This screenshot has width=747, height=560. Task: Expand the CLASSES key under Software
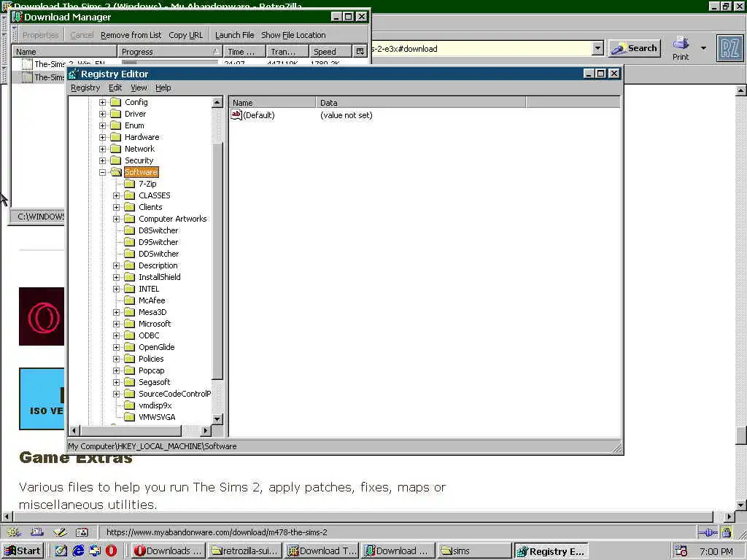click(x=116, y=195)
